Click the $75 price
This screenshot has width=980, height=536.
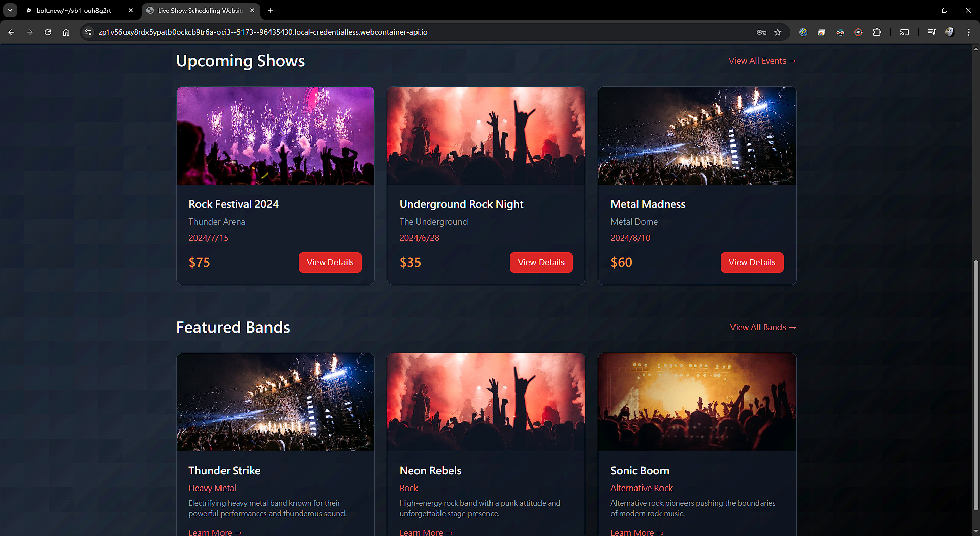[x=199, y=262]
